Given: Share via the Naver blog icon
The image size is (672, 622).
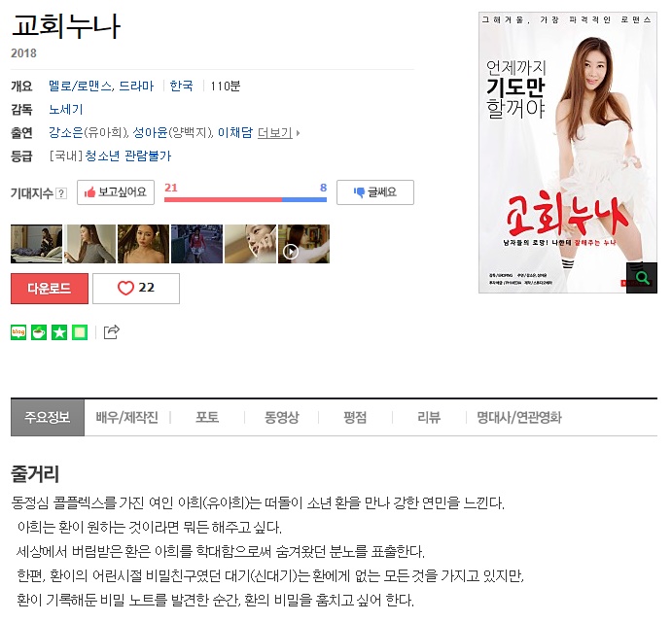Looking at the screenshot, I should click(x=18, y=332).
